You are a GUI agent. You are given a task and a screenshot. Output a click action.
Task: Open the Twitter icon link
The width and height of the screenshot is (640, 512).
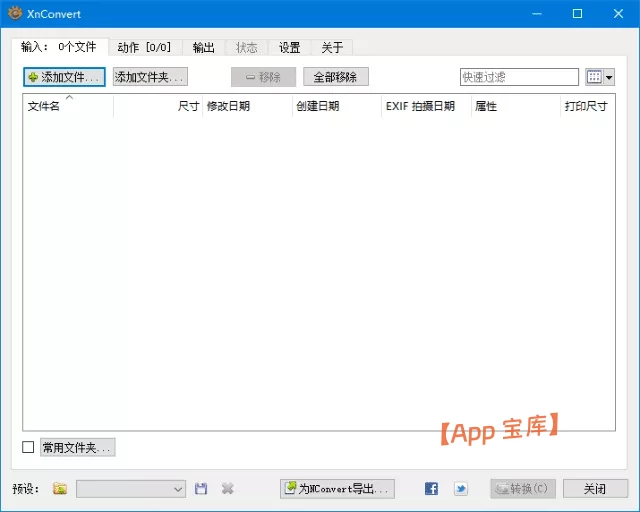(x=460, y=489)
